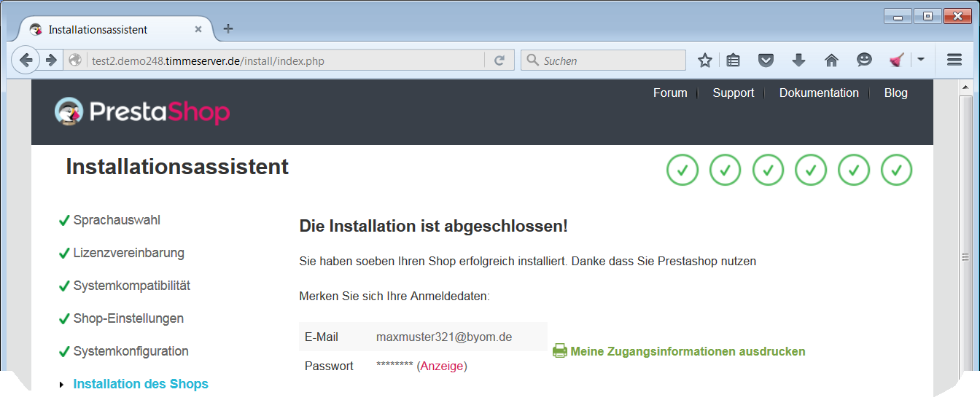The width and height of the screenshot is (980, 400).
Task: Select the Sprachauswahl step
Action: (117, 220)
